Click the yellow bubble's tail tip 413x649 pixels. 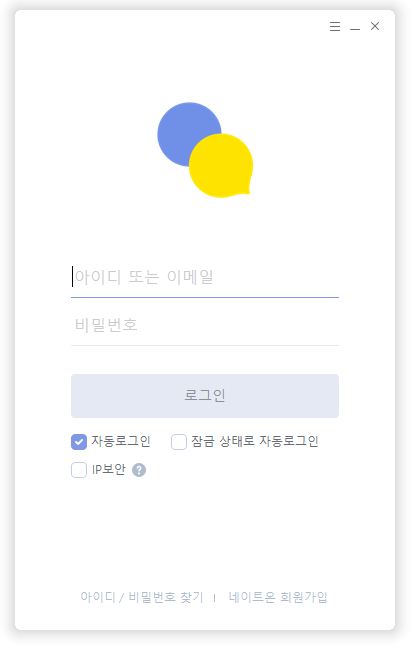250,192
